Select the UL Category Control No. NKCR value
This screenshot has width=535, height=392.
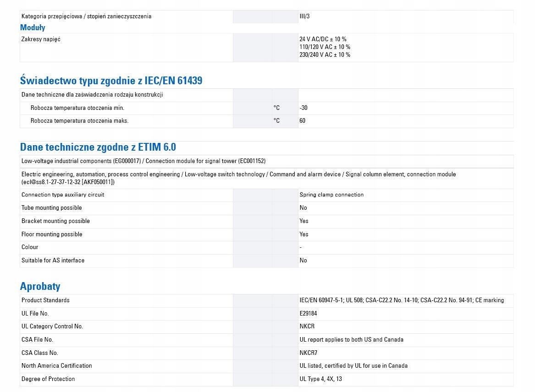point(307,326)
